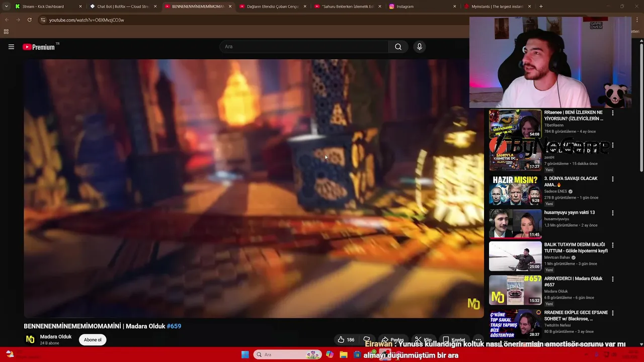The height and width of the screenshot is (362, 644).
Task: Close the Chat Bot BotRix tab
Action: (x=155, y=7)
